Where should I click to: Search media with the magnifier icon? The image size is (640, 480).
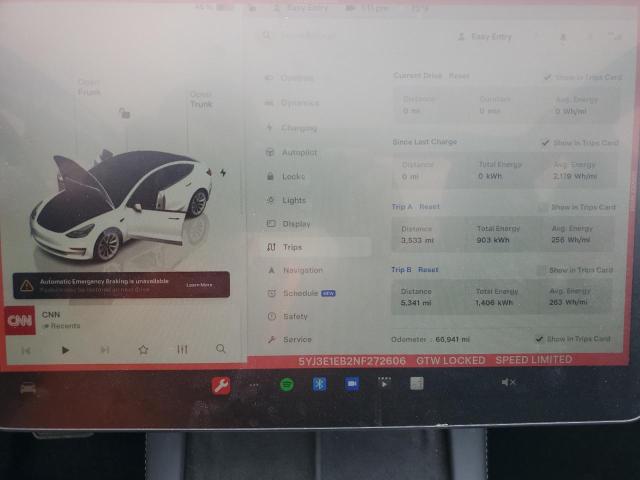[x=220, y=349]
